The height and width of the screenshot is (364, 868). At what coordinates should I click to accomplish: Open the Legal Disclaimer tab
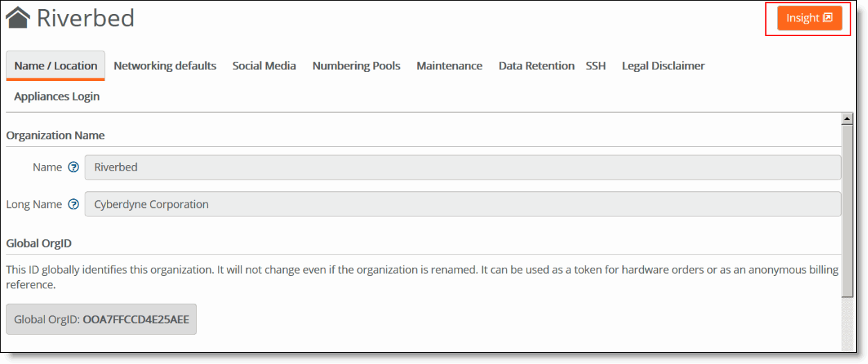click(x=663, y=66)
